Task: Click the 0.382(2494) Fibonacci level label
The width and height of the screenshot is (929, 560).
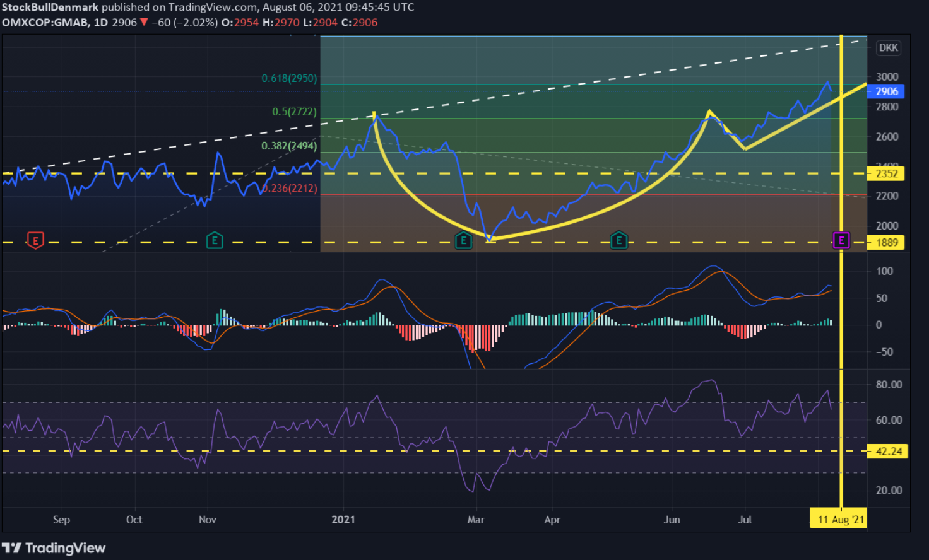Action: tap(289, 146)
